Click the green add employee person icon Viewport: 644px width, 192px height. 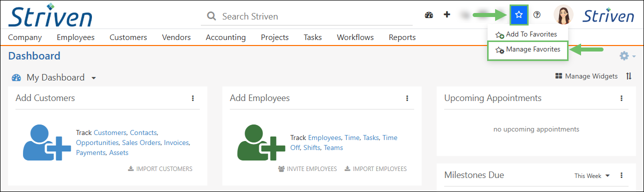pyautogui.click(x=261, y=142)
